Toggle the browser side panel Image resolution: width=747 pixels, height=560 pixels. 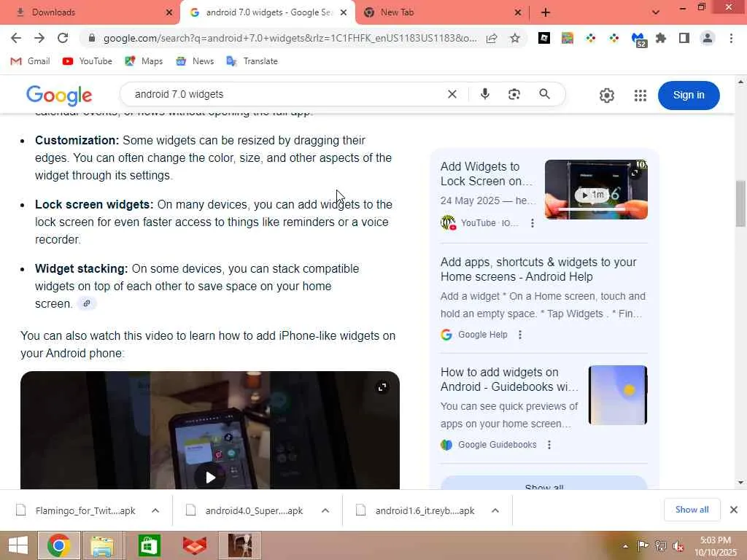click(684, 38)
